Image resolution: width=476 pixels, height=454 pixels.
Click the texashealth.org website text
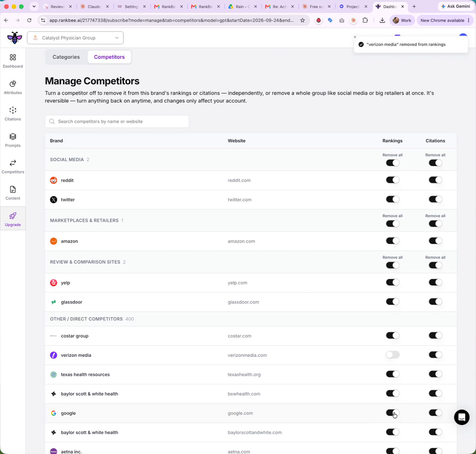pyautogui.click(x=244, y=375)
